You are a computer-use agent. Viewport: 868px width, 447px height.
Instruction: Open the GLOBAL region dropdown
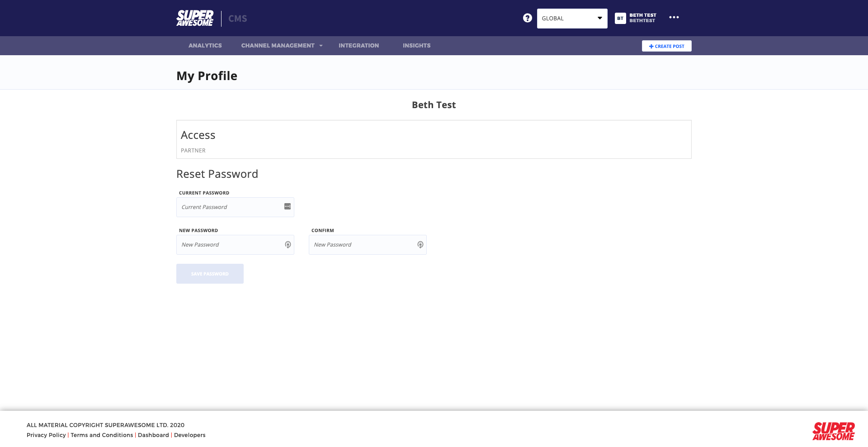click(x=572, y=19)
